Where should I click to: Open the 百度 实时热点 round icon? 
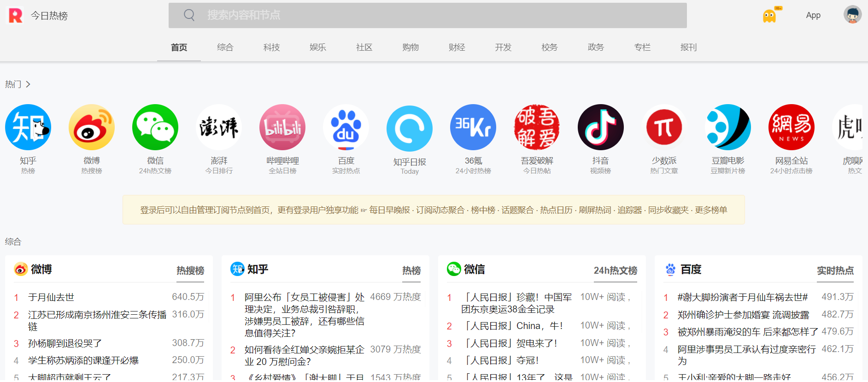pos(346,127)
